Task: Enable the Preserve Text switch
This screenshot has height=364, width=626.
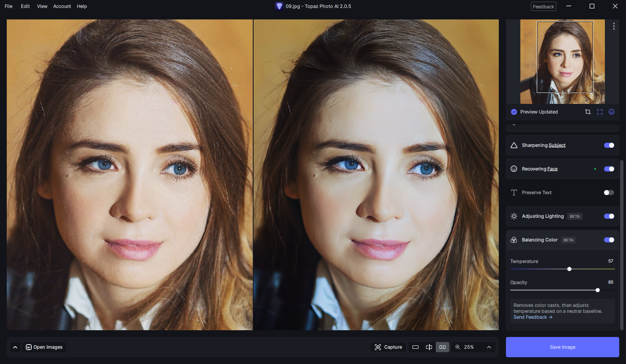Action: [x=609, y=193]
